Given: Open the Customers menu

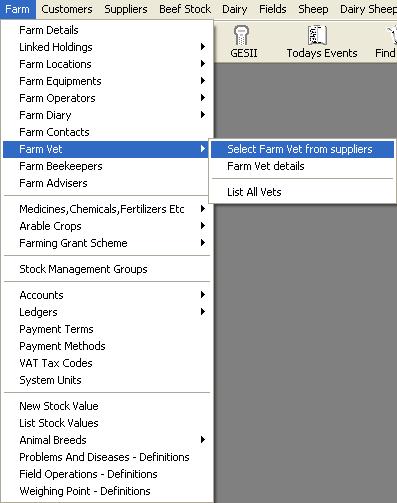Looking at the screenshot, I should [x=67, y=9].
